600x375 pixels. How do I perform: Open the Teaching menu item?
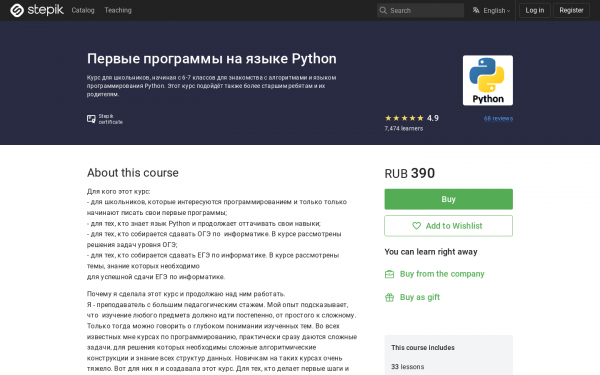tap(118, 10)
